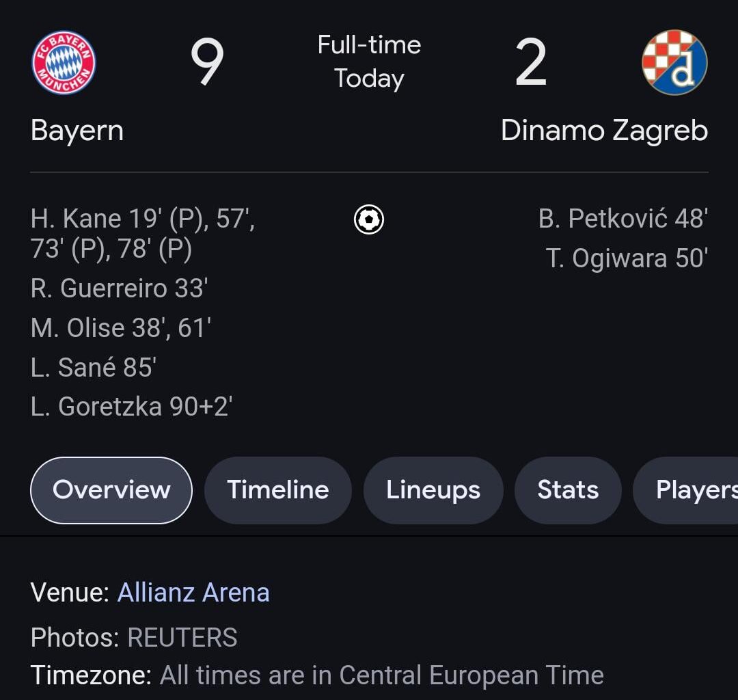Click the Full-time Today match status
Screen dimensions: 738x700
click(369, 62)
